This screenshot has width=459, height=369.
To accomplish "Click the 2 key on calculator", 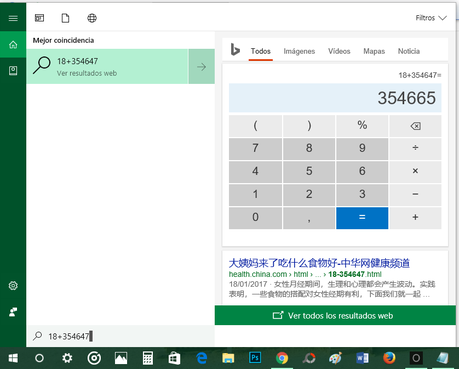I will coord(309,195).
